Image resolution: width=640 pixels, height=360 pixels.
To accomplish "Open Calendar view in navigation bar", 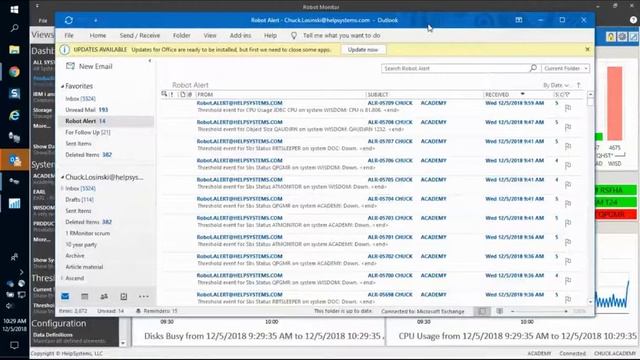I will [84, 296].
